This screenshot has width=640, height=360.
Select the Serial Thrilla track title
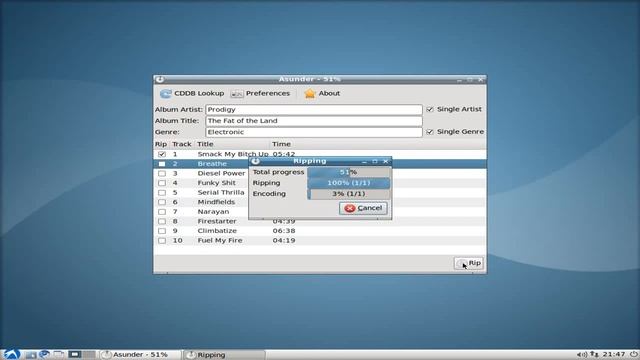pyautogui.click(x=221, y=193)
